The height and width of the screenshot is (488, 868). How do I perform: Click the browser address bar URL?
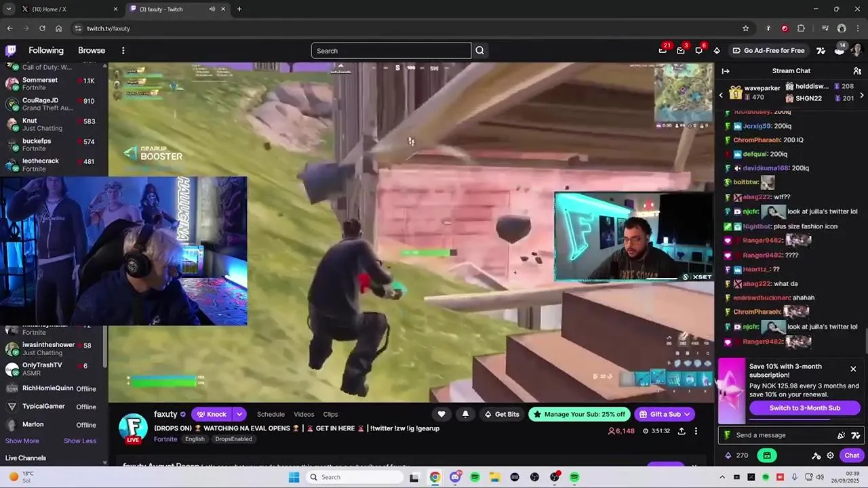108,28
